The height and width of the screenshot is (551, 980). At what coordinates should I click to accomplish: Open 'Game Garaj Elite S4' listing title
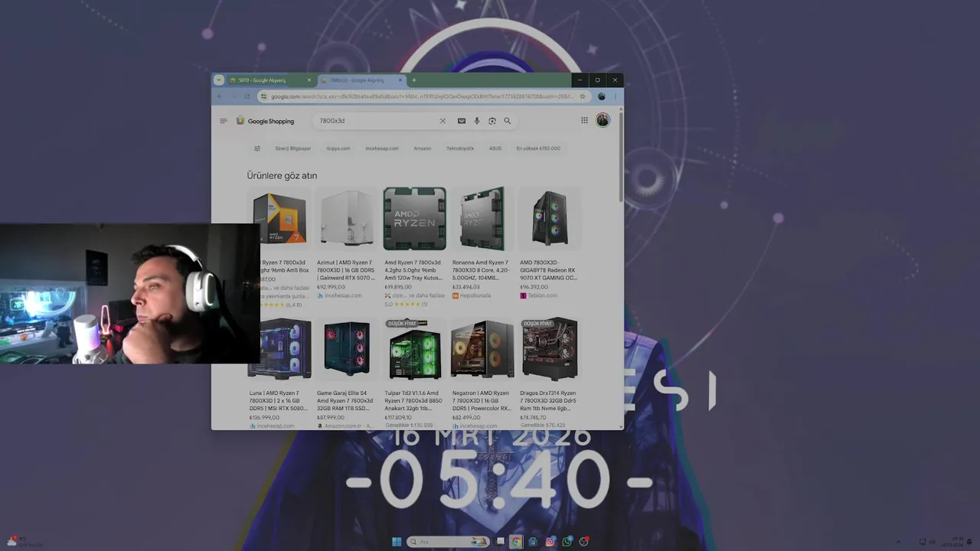coord(345,401)
